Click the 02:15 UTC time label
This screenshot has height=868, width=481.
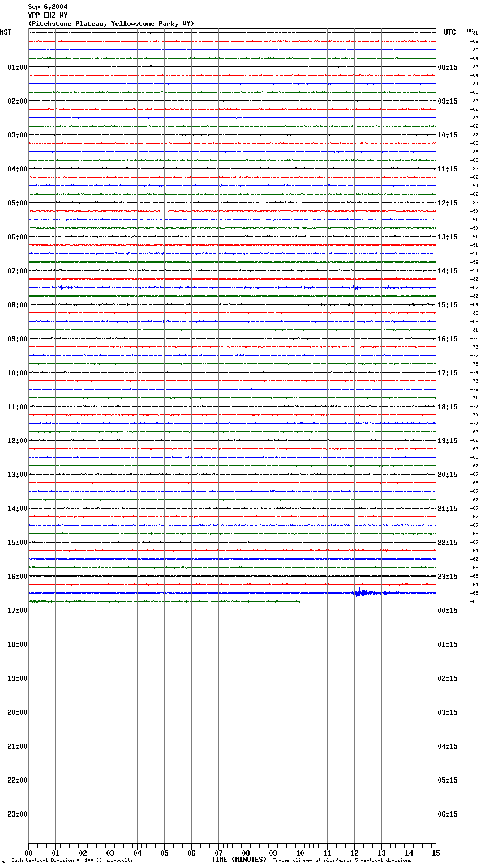pyautogui.click(x=448, y=678)
